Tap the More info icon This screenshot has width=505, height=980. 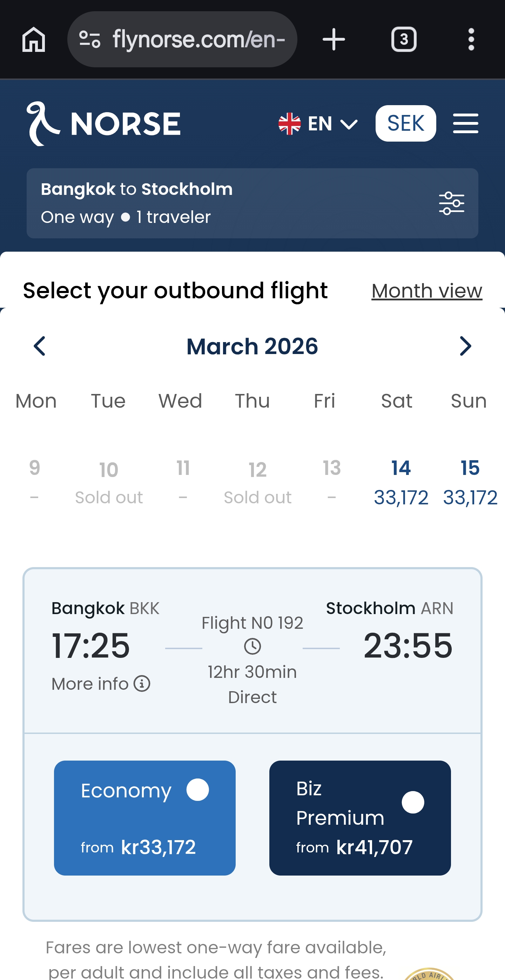coord(142,683)
